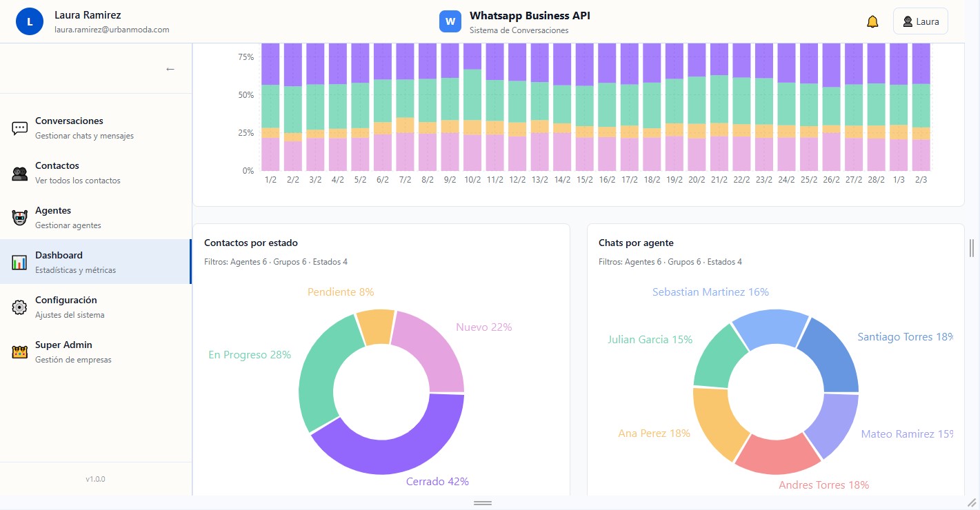Click the 'Sebastian Martinez 16%' label
The width and height of the screenshot is (980, 510).
pos(710,292)
